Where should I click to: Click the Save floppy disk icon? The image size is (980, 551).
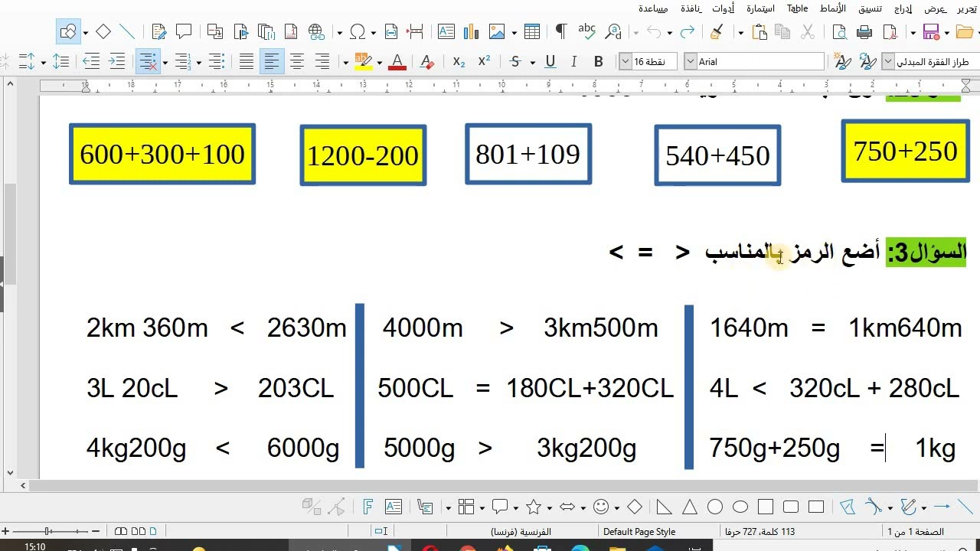click(x=931, y=32)
